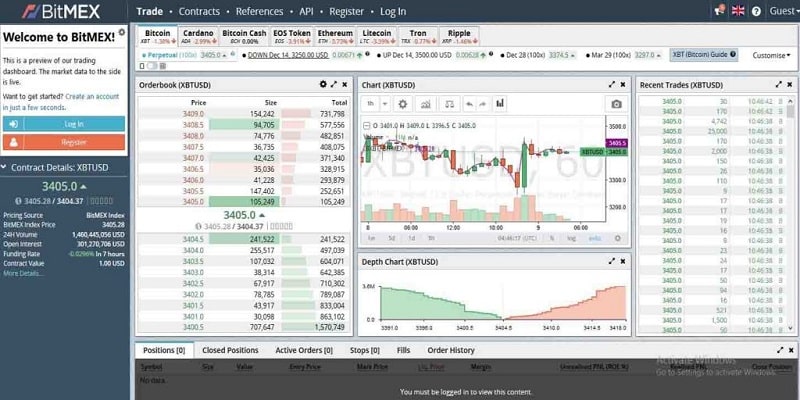Image resolution: width=800 pixels, height=400 pixels.
Task: Select the 5d chart range
Action: tap(392, 238)
